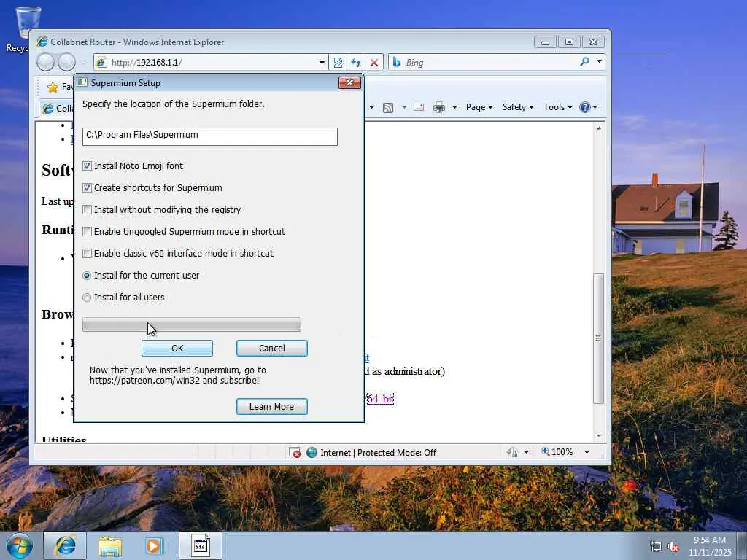
Task: Toggle Compatibility View icon in address bar
Action: pos(338,63)
